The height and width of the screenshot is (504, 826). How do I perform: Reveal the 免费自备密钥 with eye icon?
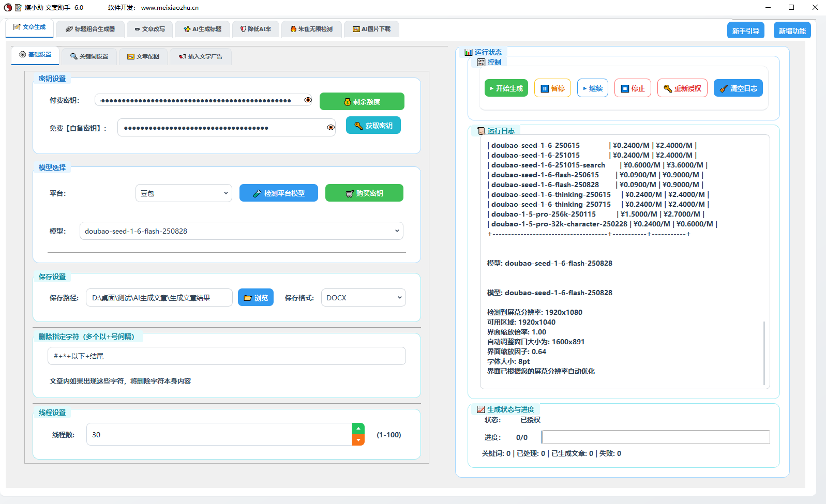(x=331, y=127)
